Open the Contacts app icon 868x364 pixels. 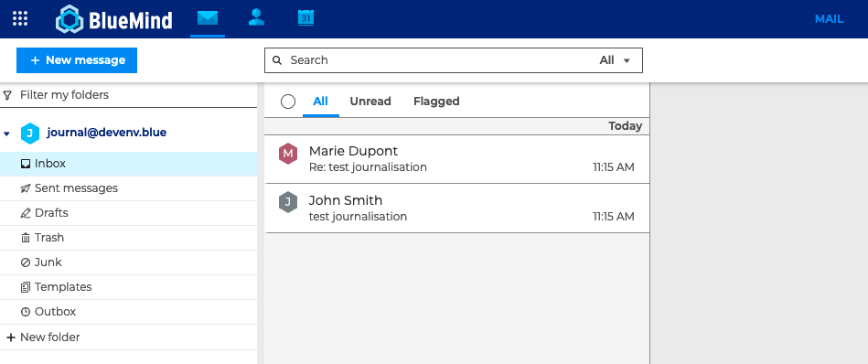click(x=256, y=17)
